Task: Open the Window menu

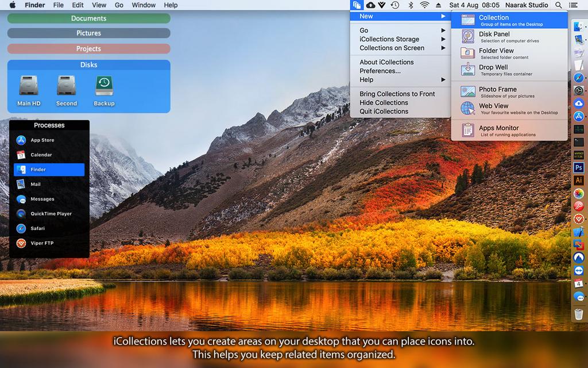Action: pos(144,5)
